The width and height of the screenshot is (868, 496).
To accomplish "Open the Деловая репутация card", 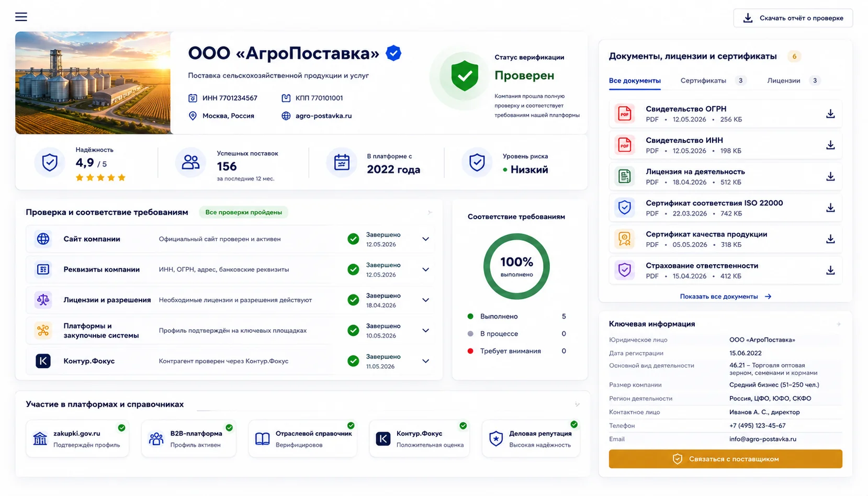I will (x=531, y=438).
